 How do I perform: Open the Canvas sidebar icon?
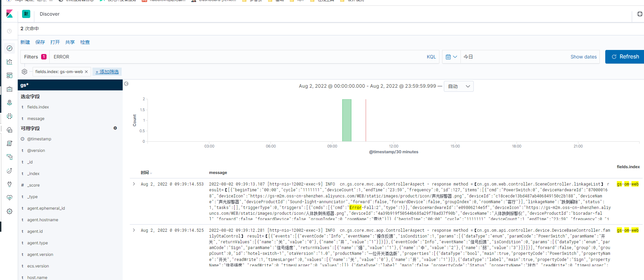click(x=10, y=89)
